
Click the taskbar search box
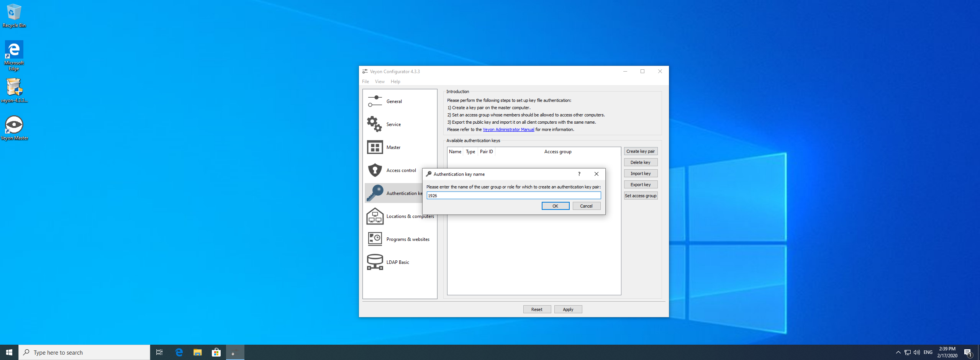[84, 352]
